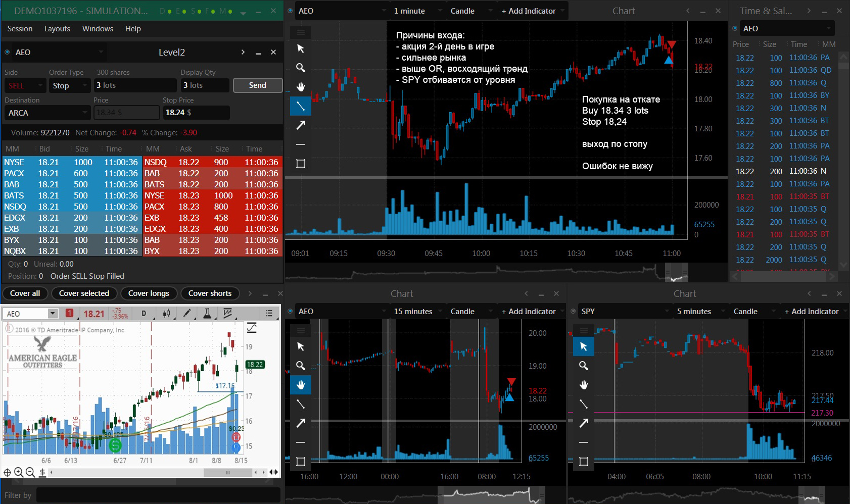This screenshot has height=504, width=850.
Task: Open the Session menu
Action: (20, 29)
